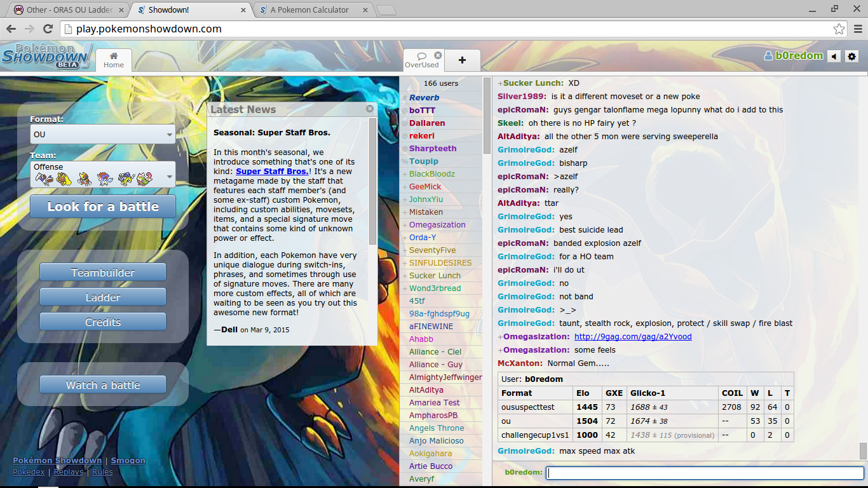The width and height of the screenshot is (868, 488).
Task: Toggle the sound mute speaker icon
Action: (834, 56)
